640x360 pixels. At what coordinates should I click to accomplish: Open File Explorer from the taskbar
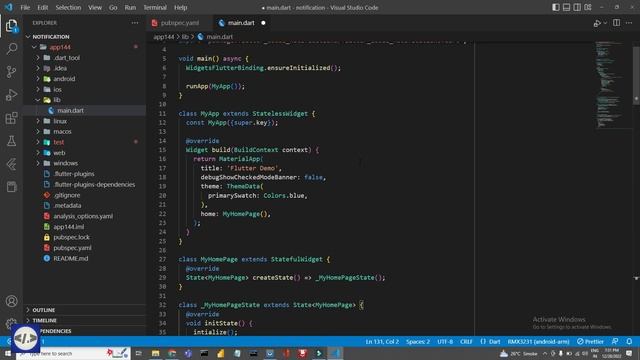pyautogui.click(x=155, y=353)
